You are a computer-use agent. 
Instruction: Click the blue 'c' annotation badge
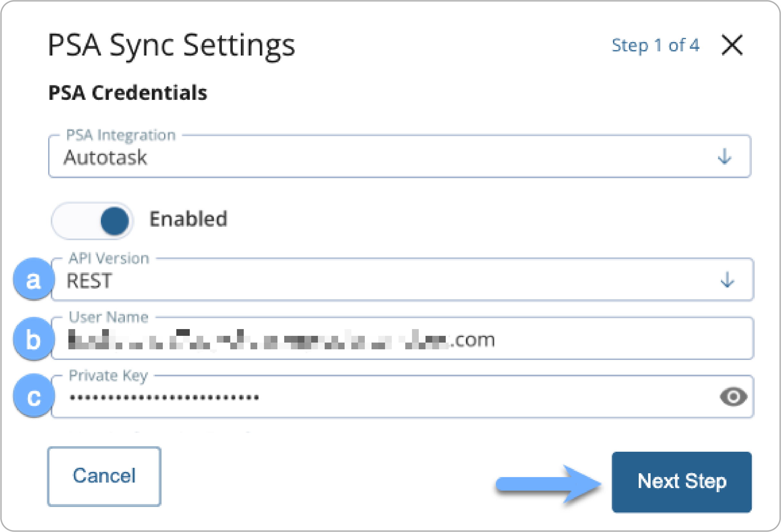pos(34,396)
